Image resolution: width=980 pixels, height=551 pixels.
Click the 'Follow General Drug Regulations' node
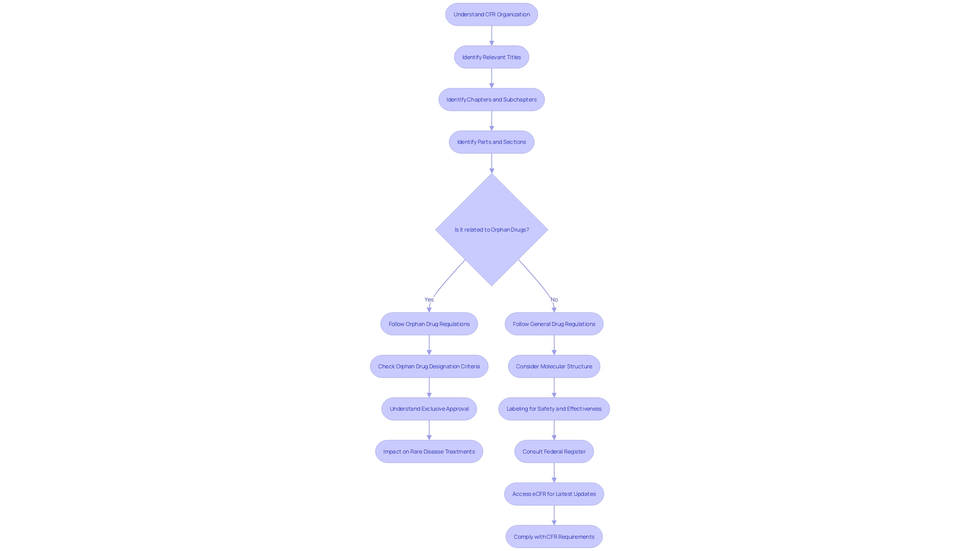pyautogui.click(x=554, y=323)
